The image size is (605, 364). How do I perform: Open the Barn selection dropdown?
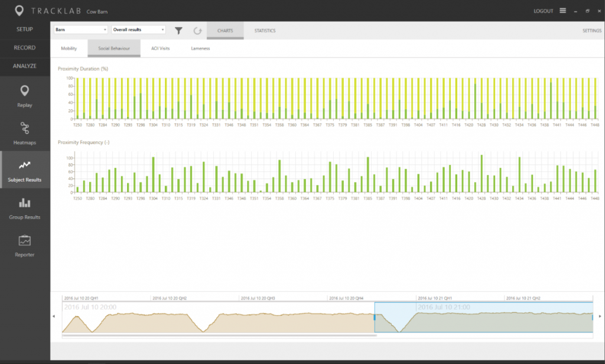tap(80, 29)
